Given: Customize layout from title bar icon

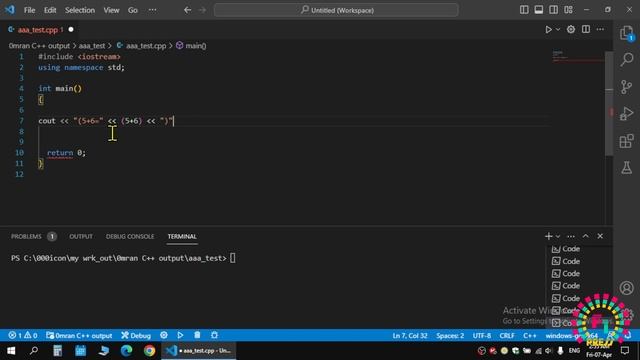Looking at the screenshot, I should click(x=568, y=10).
